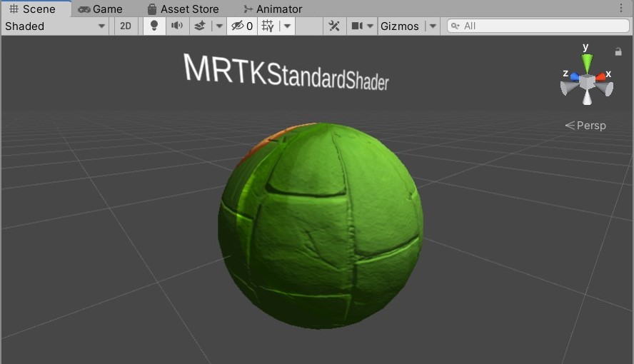Open the Game tab
This screenshot has width=634, height=364.
tap(100, 9)
